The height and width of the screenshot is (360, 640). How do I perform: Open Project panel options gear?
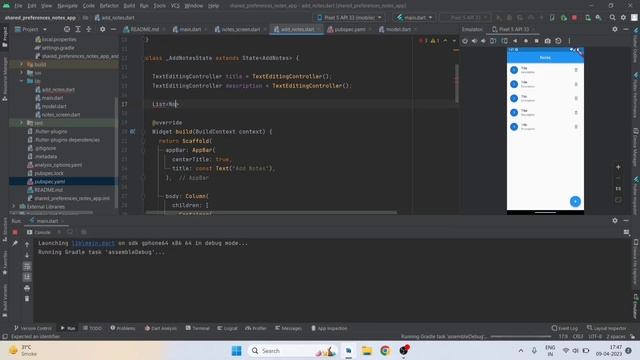(x=102, y=29)
